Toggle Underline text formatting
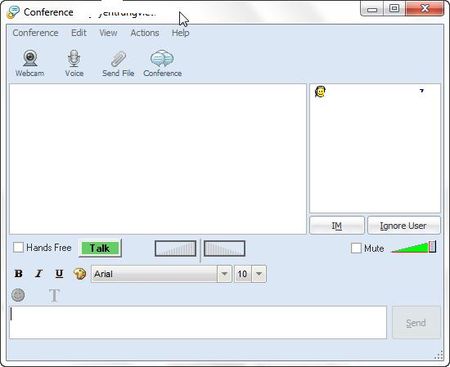 tap(59, 274)
